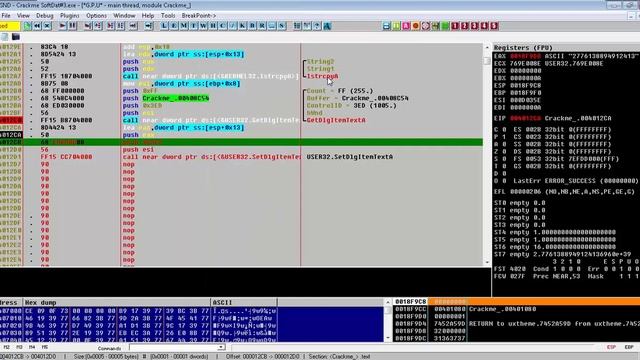
Task: Click the Restart program rewind icon
Action: pos(37,26)
